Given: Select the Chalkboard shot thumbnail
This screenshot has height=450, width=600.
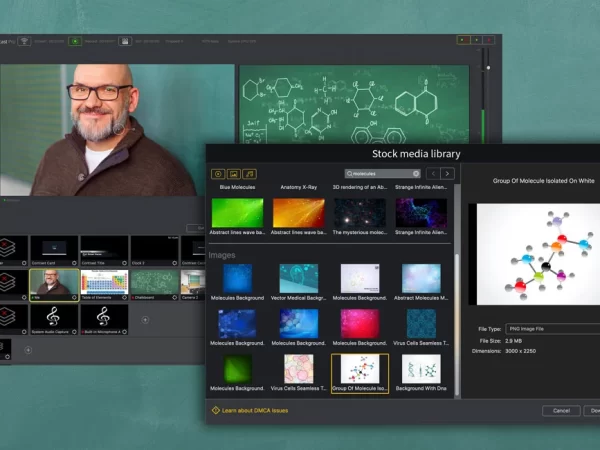Looking at the screenshot, I should click(x=155, y=285).
